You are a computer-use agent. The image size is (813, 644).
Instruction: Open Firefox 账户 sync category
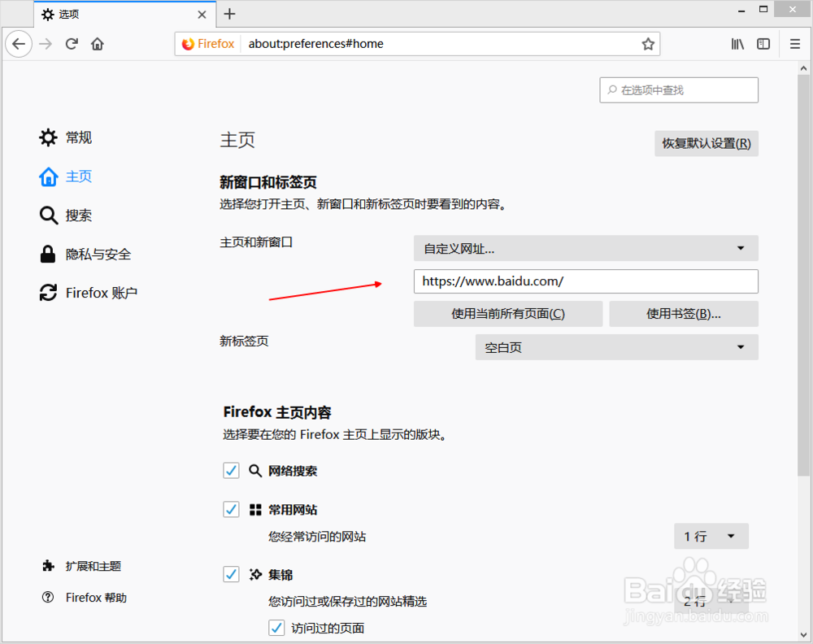pos(89,293)
